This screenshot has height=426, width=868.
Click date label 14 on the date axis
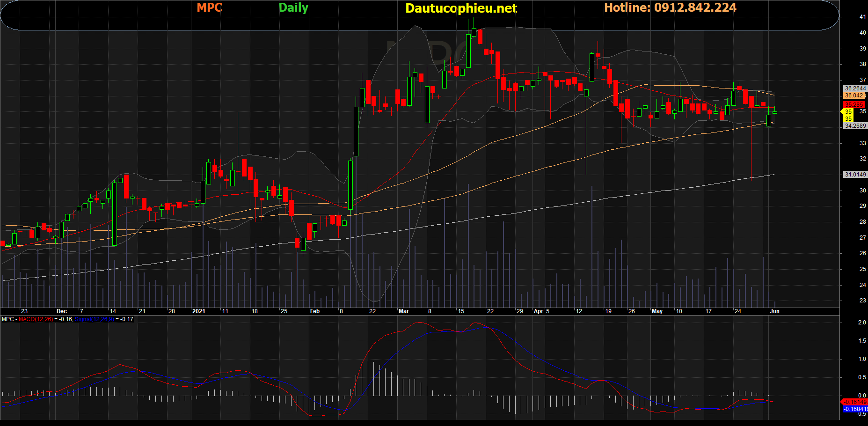click(x=113, y=311)
